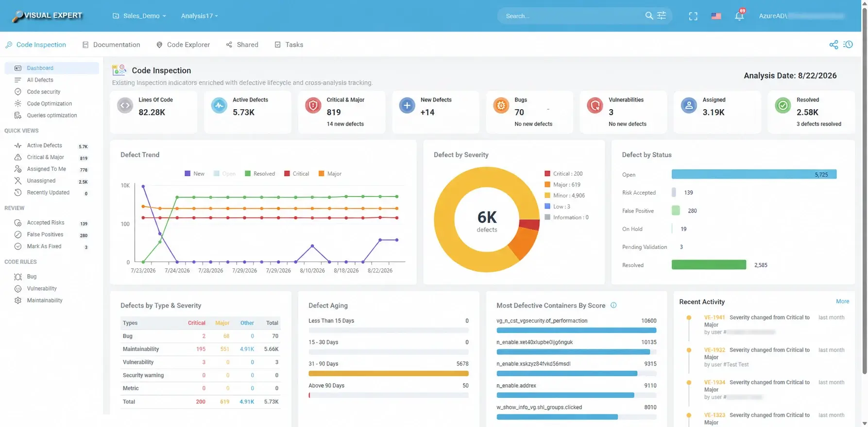Change language using the US flag icon

coord(716,16)
